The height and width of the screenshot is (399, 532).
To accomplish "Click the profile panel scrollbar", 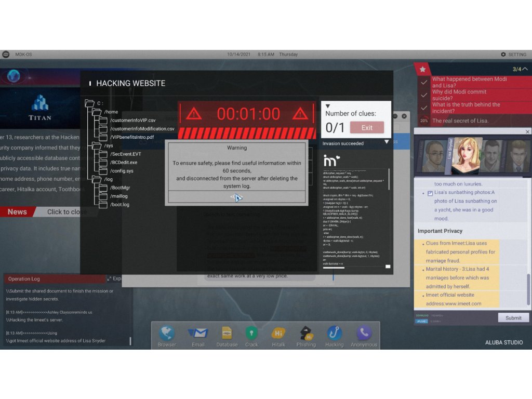I will [528, 289].
